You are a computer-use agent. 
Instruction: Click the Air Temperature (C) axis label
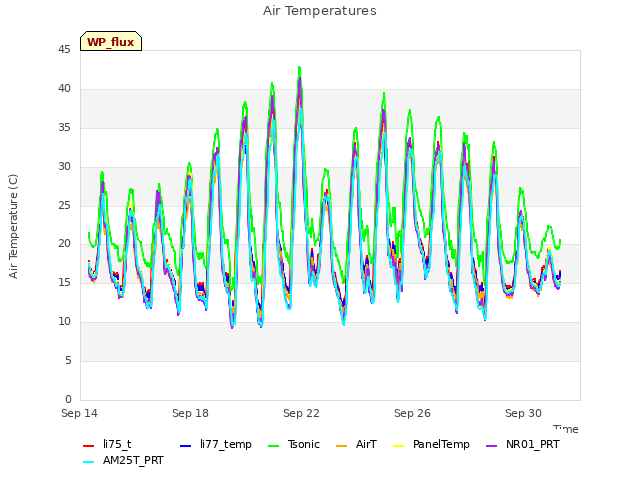tap(13, 227)
